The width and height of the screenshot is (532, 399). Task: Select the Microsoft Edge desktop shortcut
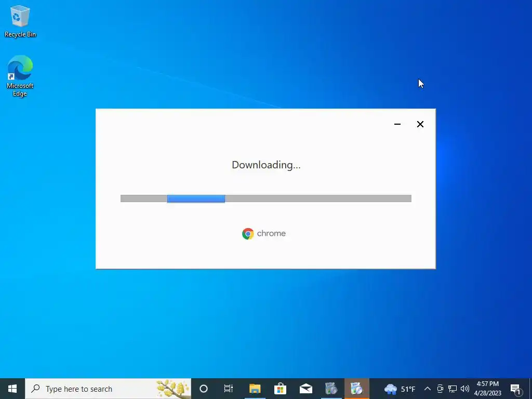point(20,76)
